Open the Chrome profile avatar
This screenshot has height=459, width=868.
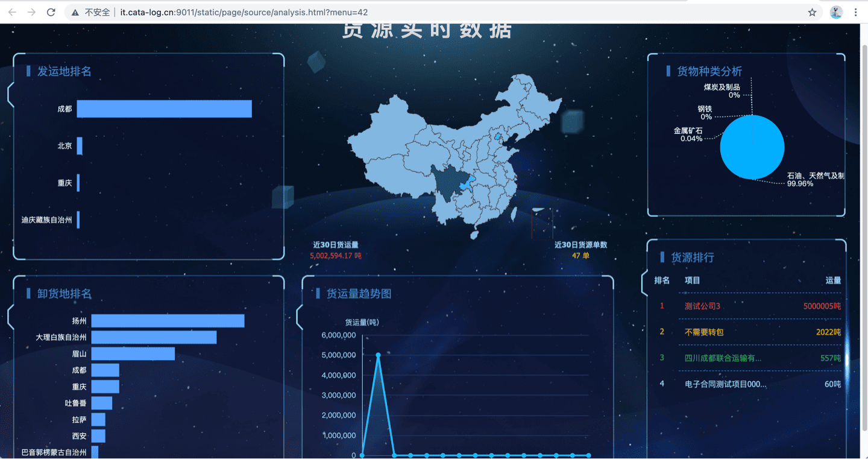835,12
